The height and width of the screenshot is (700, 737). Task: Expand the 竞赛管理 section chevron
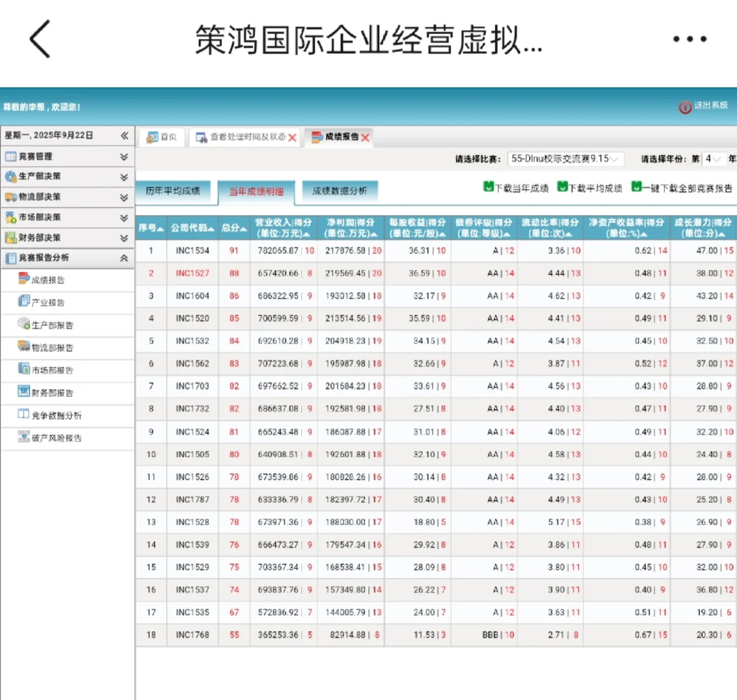(124, 157)
